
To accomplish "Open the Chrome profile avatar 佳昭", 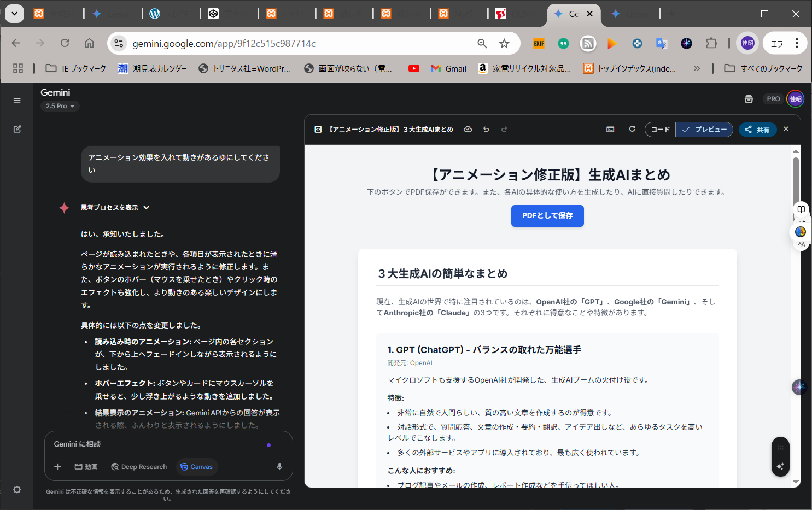I will [747, 43].
